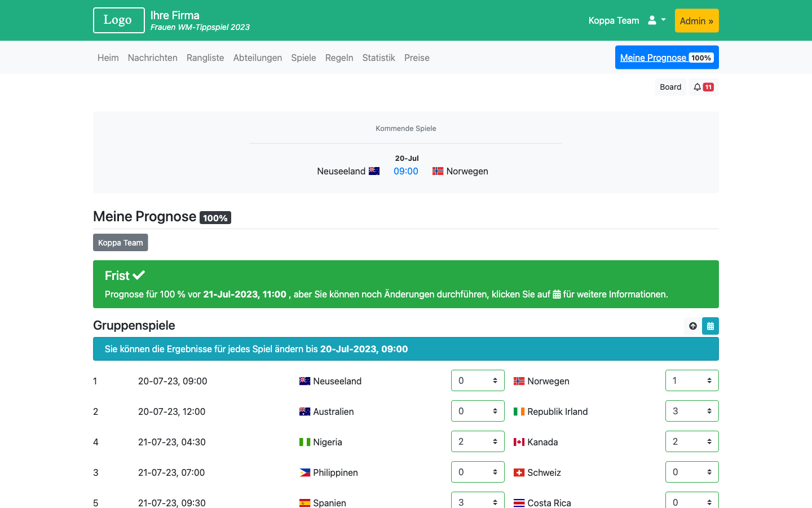Click the Australien flag icon
This screenshot has width=812, height=508.
pos(304,411)
